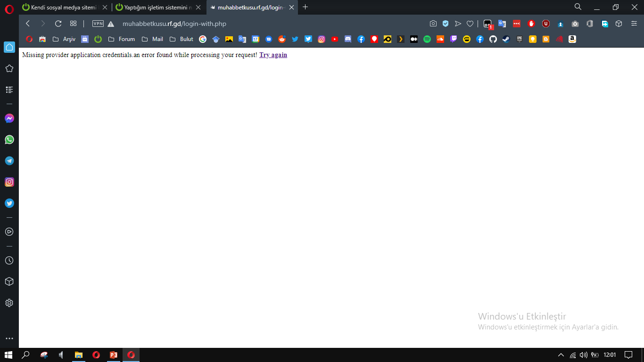The height and width of the screenshot is (362, 644).
Task: Open the sidebar Player icon
Action: point(9,231)
